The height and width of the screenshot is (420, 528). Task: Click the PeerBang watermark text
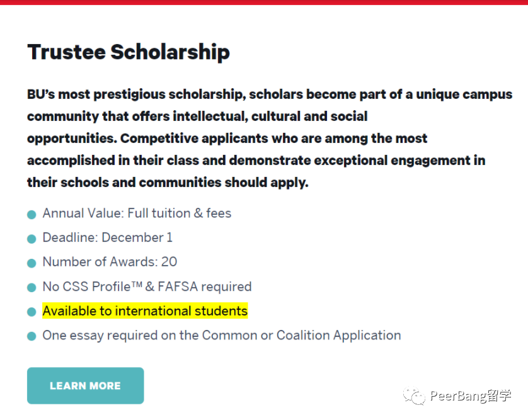click(471, 396)
